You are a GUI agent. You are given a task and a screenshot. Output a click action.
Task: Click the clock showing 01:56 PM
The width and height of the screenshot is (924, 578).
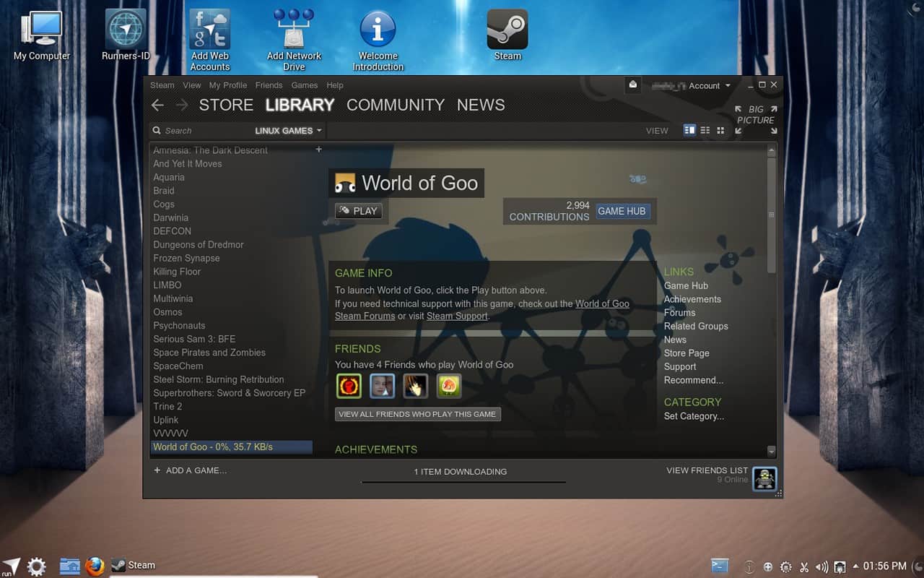884,566
